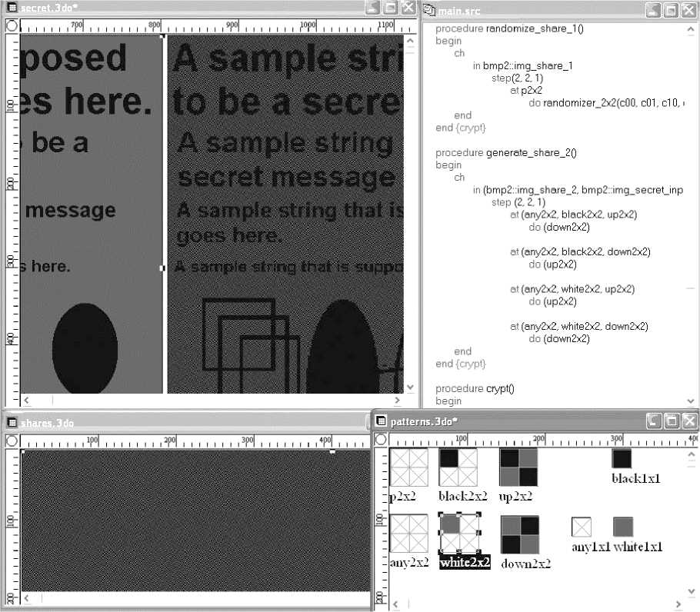Click the shares.3do title bar
700x612 pixels.
click(x=188, y=422)
